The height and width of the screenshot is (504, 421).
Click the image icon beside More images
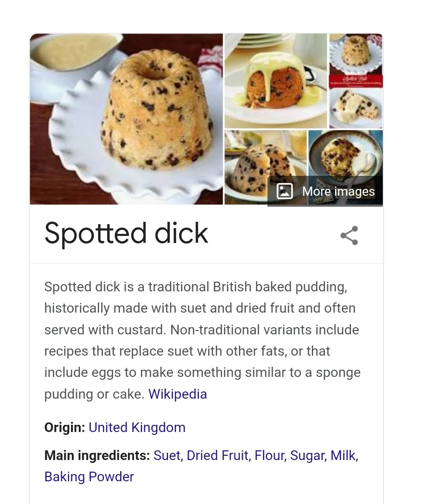pos(284,191)
